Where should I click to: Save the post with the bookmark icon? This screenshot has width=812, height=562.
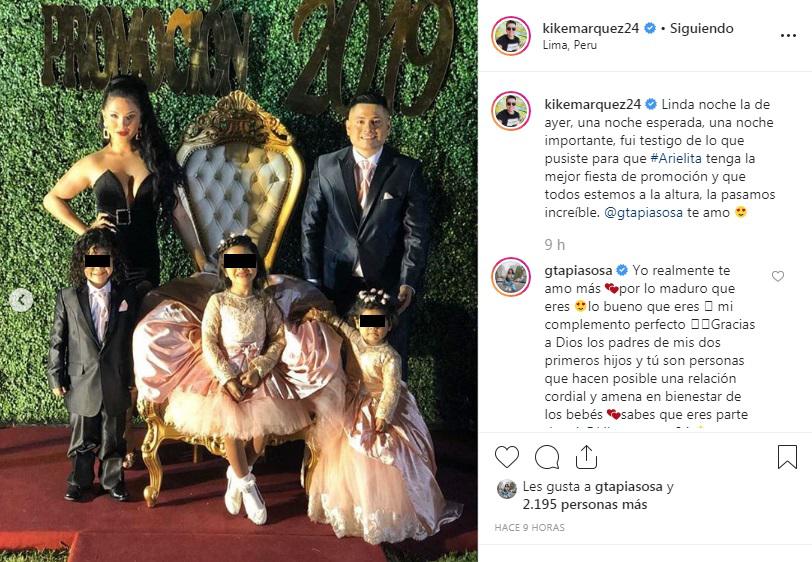(x=787, y=457)
